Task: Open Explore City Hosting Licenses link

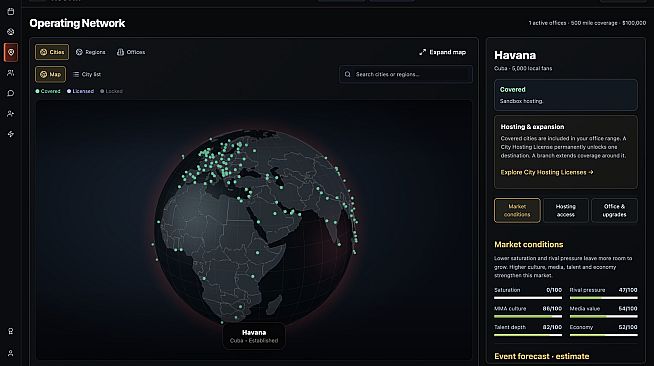Action: pyautogui.click(x=547, y=172)
